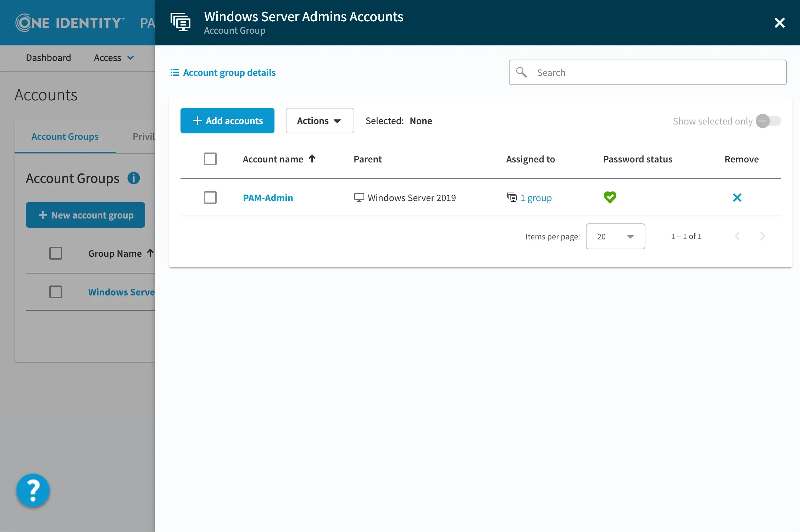Click into the Search field
Screen dimensions: 800x532
[658, 72]
